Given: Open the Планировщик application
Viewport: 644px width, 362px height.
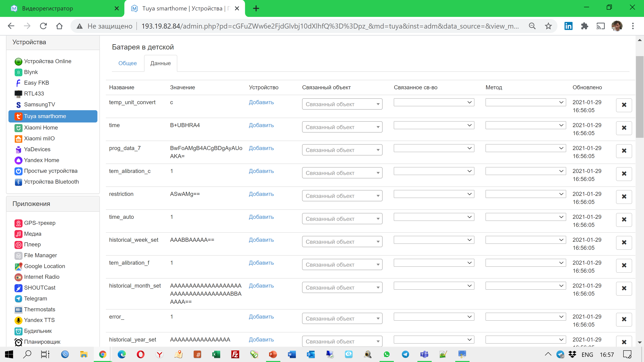Looking at the screenshot, I should [42, 342].
